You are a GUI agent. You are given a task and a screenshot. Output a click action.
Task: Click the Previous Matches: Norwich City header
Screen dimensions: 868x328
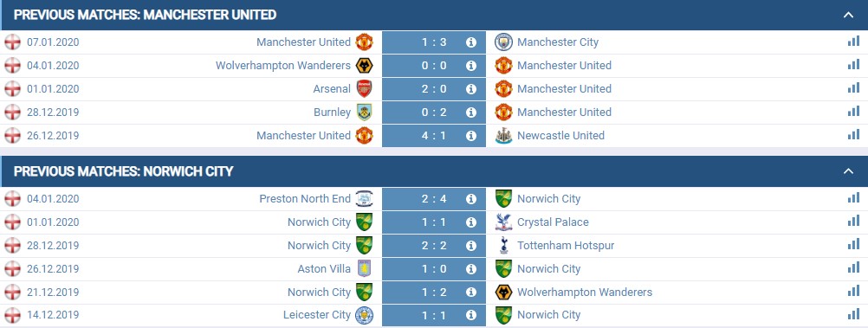pyautogui.click(x=124, y=171)
